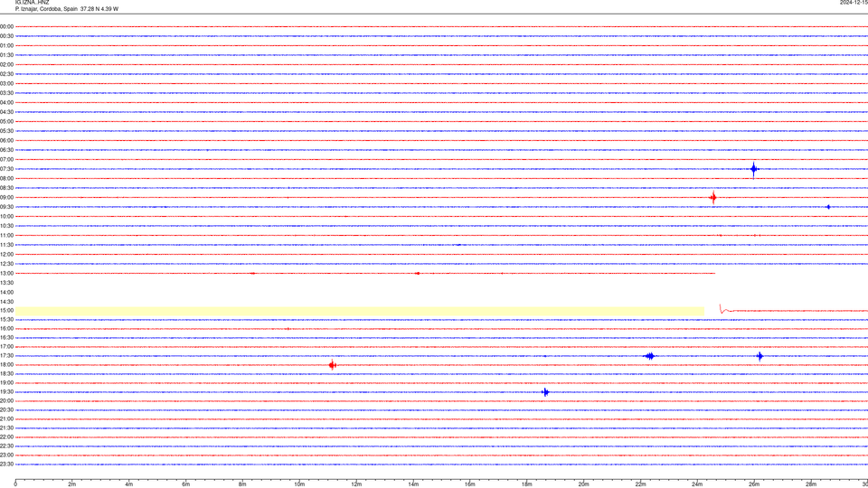Click the '14:30' time label
The height and width of the screenshot is (488, 868).
tap(6, 302)
